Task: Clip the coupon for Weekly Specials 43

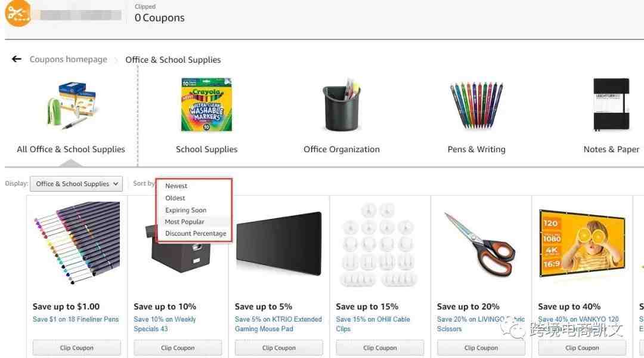Action: tap(178, 348)
